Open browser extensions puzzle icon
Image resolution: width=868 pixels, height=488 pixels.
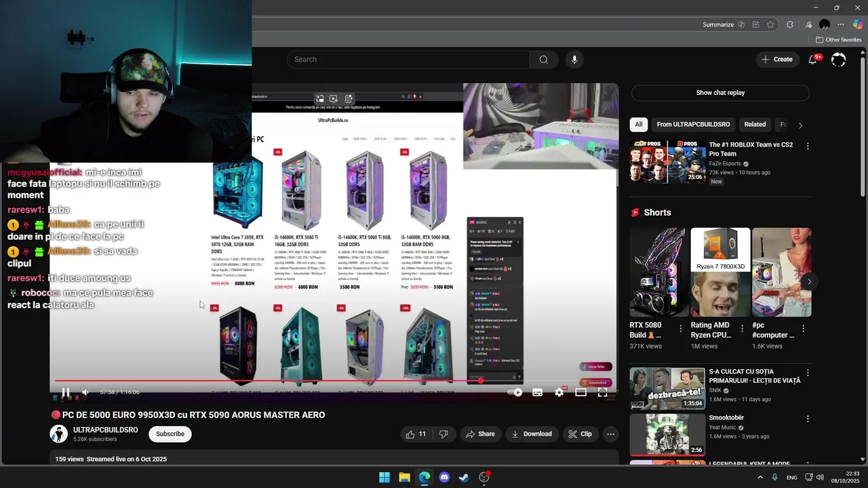tap(790, 24)
